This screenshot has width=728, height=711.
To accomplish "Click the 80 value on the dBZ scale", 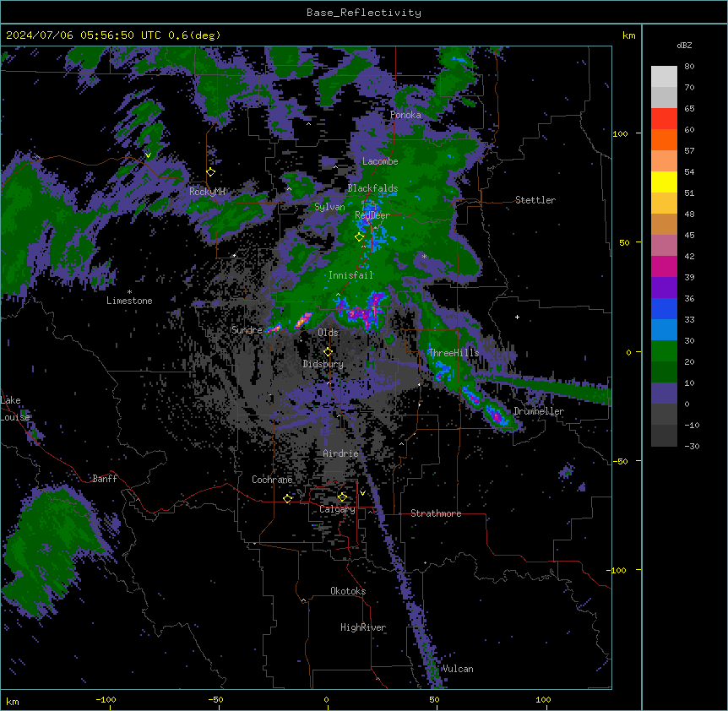I will [x=689, y=67].
